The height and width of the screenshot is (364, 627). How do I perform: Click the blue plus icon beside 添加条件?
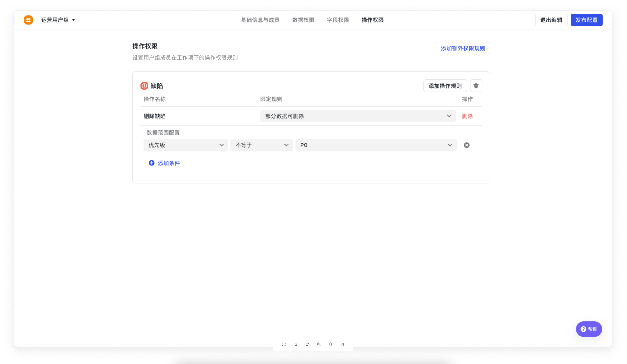click(152, 163)
